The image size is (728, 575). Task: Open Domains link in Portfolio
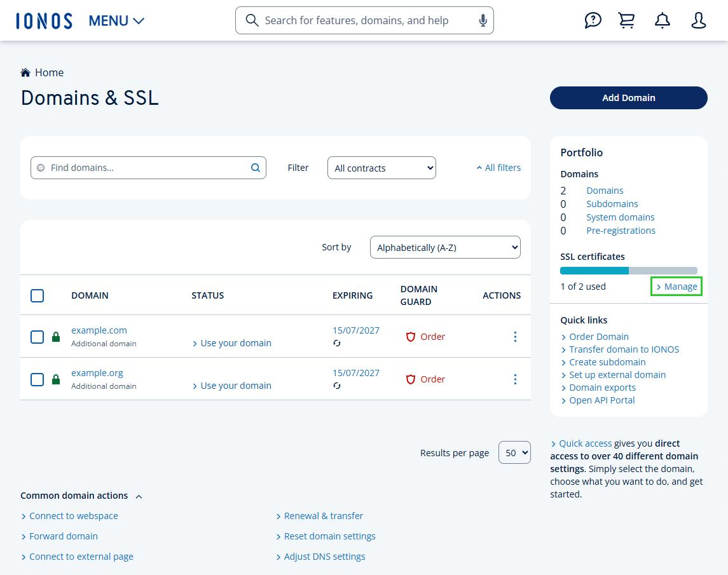(605, 191)
